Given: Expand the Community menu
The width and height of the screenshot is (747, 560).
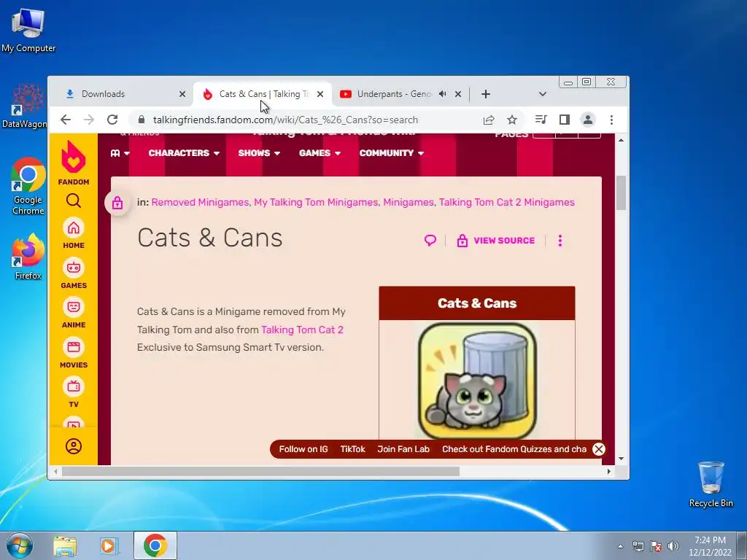Looking at the screenshot, I should 392,153.
